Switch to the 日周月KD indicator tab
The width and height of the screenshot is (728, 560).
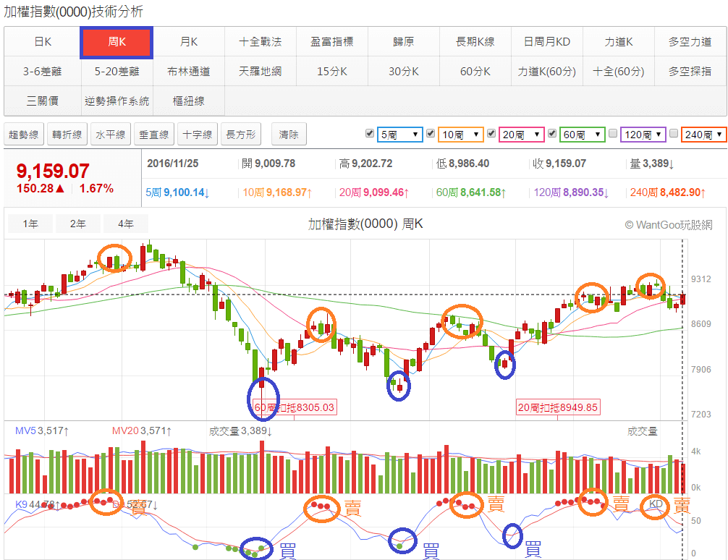click(x=547, y=43)
